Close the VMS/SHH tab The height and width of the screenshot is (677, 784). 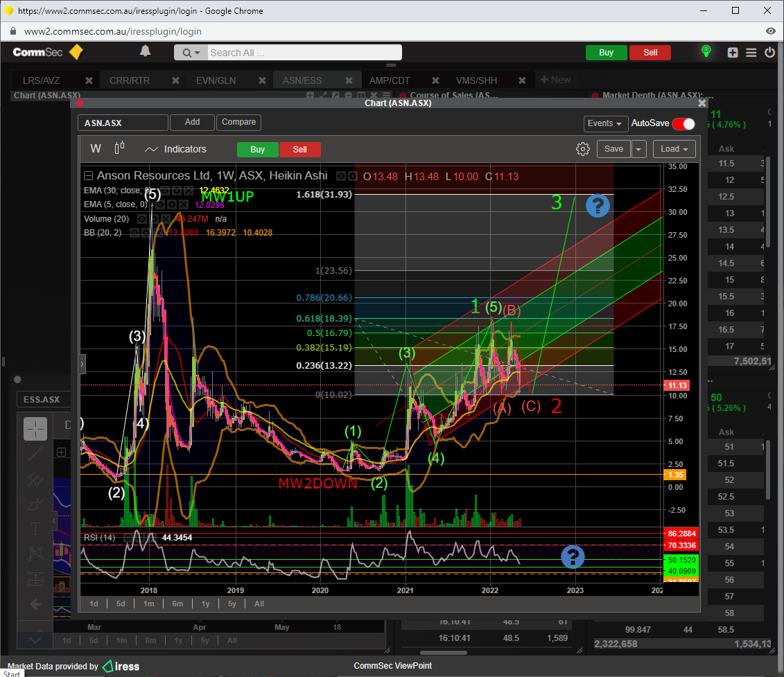[522, 80]
